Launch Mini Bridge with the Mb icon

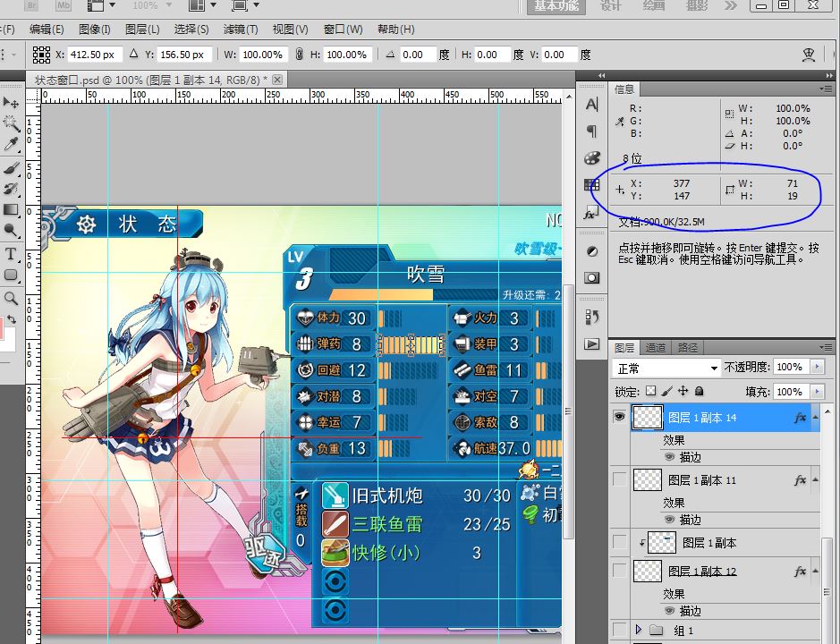click(x=64, y=4)
